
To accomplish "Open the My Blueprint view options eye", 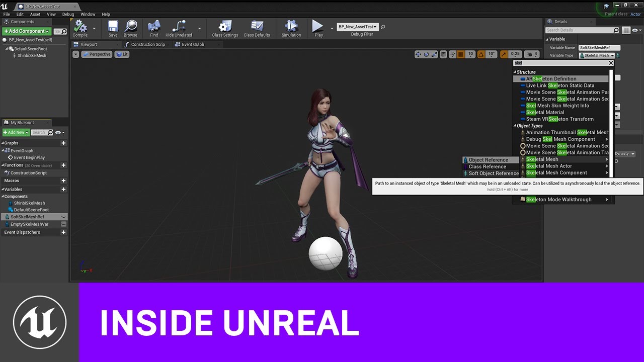I will click(x=59, y=133).
